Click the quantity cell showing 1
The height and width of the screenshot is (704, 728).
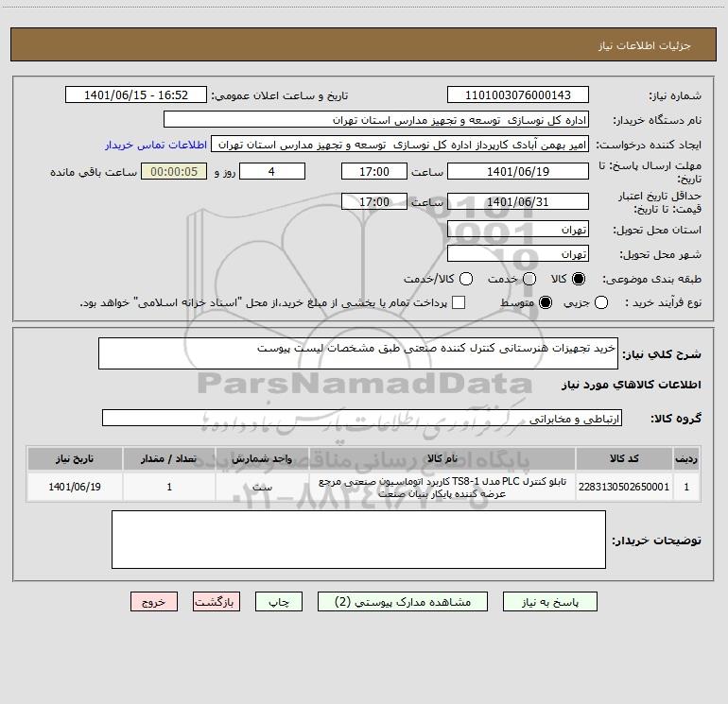[169, 487]
